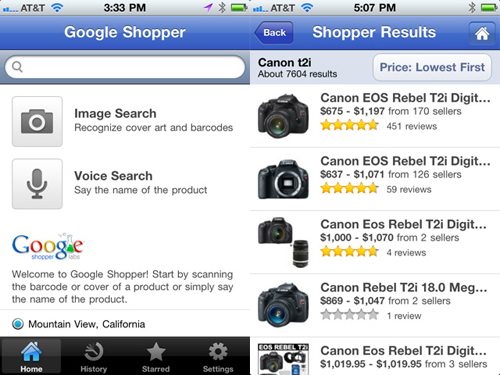Click the blue location dot icon
This screenshot has width=500, height=375.
pyautogui.click(x=18, y=324)
